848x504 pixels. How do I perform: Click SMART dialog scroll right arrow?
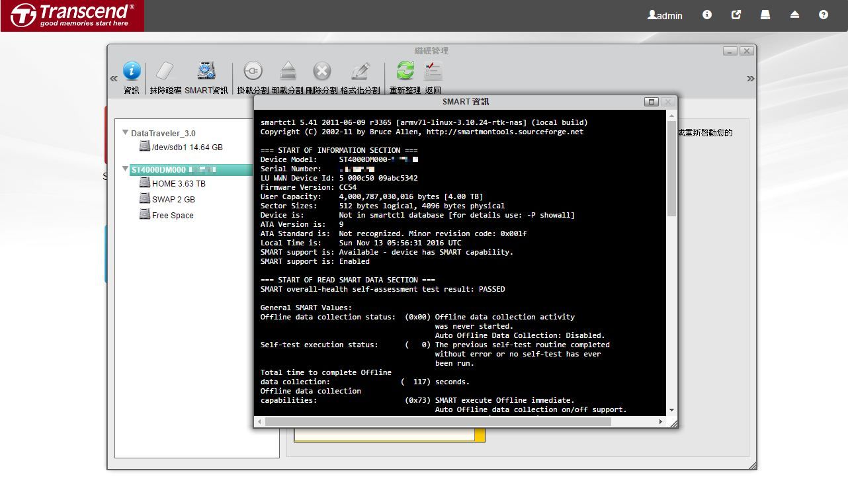pos(660,421)
